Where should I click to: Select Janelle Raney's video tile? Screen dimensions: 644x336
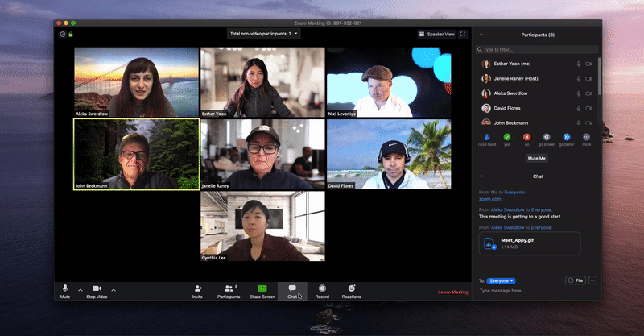(x=263, y=154)
